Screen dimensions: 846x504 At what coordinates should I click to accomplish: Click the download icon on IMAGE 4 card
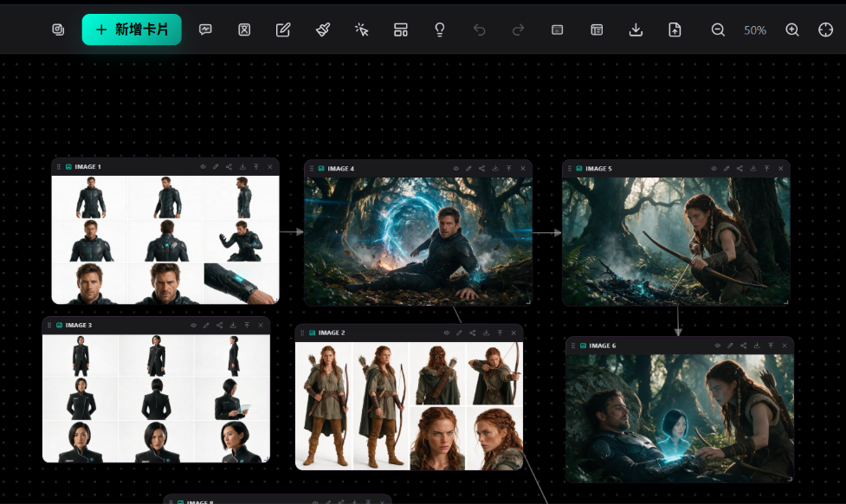495,168
